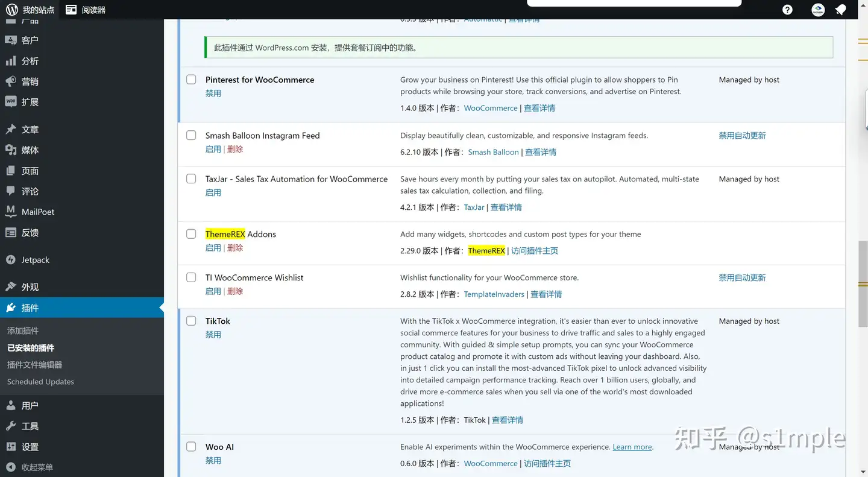This screenshot has width=868, height=477.
Task: Click the 页面 pages icon
Action: pos(11,171)
